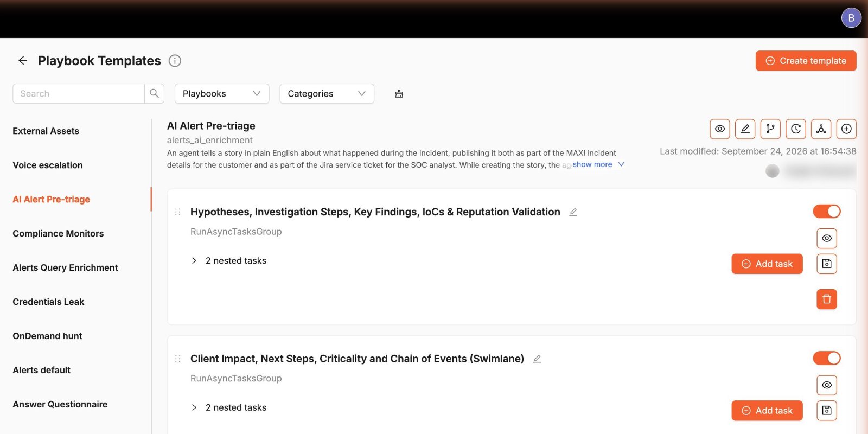This screenshot has height=434, width=868.
Task: Open user avatar B menu
Action: click(851, 18)
